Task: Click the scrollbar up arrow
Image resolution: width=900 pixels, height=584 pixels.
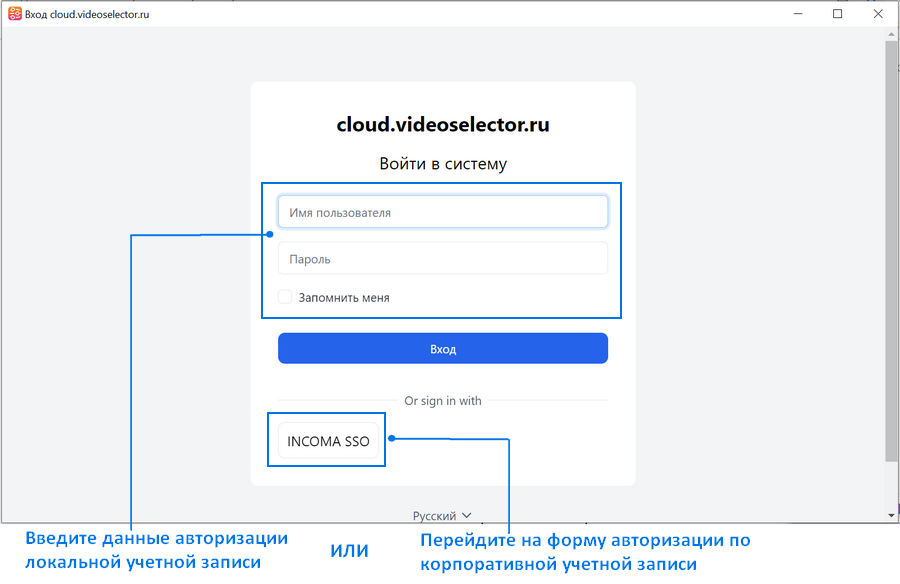Action: click(x=891, y=34)
